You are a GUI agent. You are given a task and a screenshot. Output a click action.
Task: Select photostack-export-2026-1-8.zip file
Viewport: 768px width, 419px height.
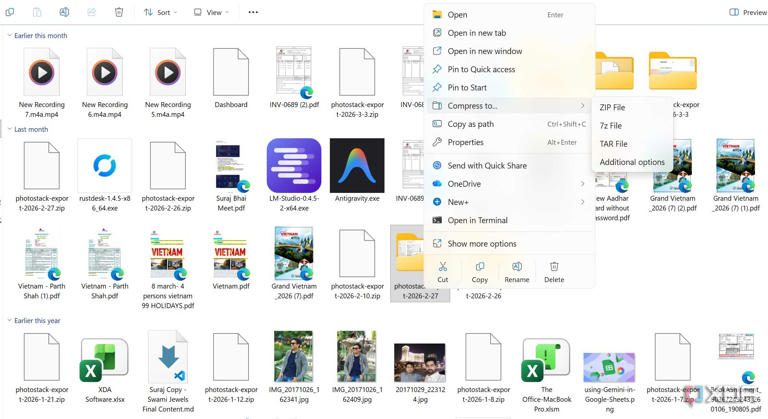pyautogui.click(x=483, y=368)
